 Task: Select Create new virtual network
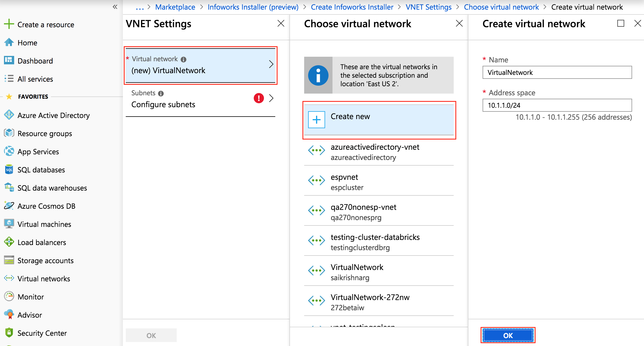379,120
